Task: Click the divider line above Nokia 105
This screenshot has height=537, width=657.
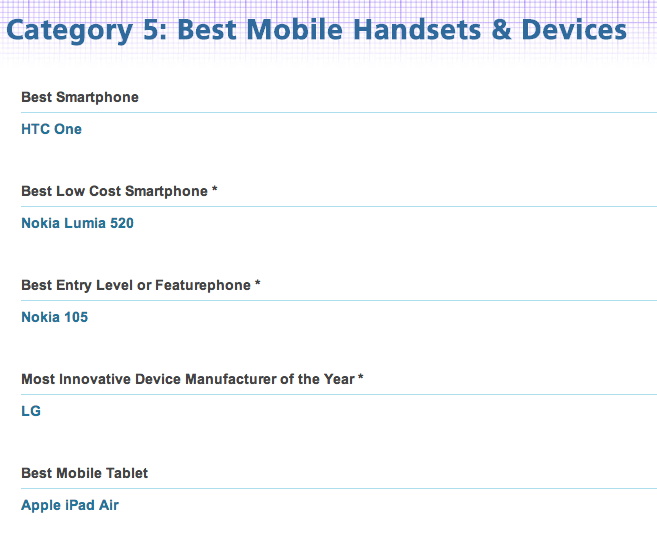Action: coord(339,300)
